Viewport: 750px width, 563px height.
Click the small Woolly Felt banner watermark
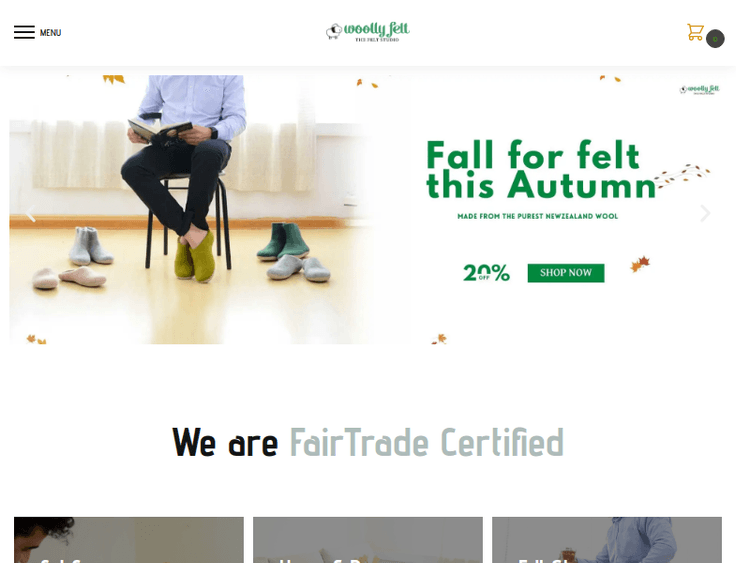pos(699,89)
